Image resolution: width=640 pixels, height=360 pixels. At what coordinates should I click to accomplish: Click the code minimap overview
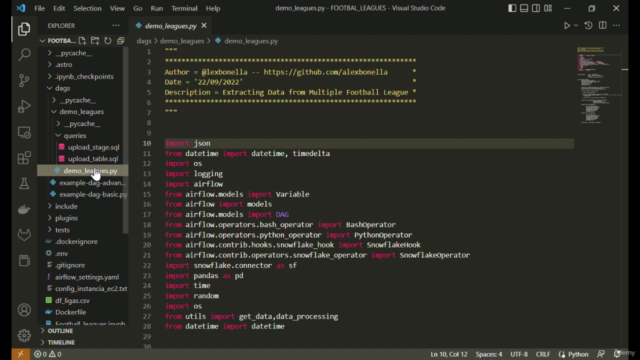pyautogui.click(x=599, y=86)
